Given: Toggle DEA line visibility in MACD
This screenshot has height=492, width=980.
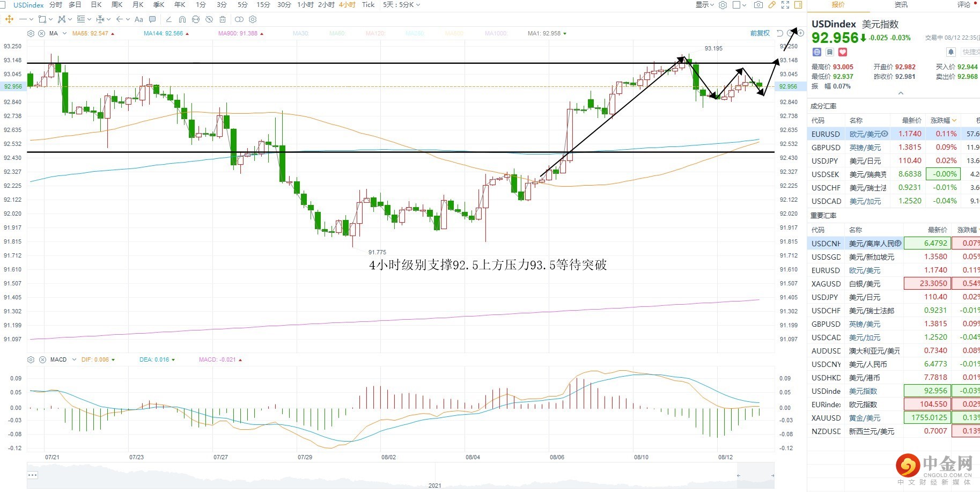Looking at the screenshot, I should [154, 359].
